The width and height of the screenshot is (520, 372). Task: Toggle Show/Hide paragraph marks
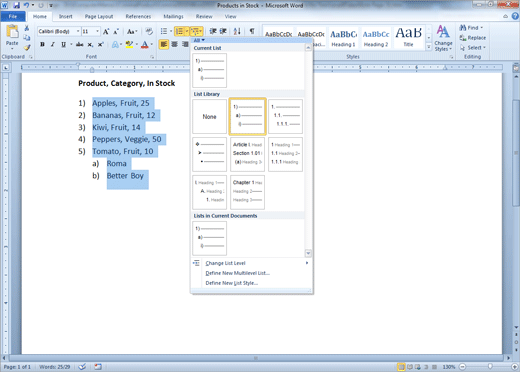pos(252,31)
